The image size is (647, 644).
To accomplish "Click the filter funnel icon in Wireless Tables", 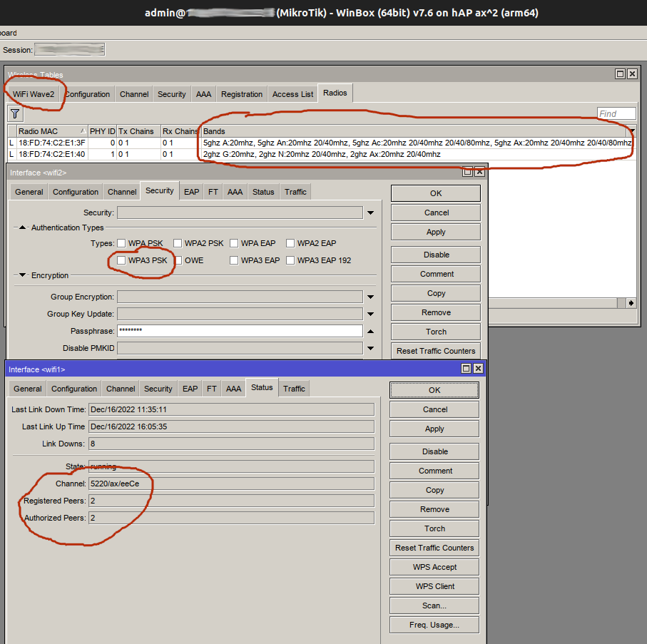I will [x=15, y=114].
